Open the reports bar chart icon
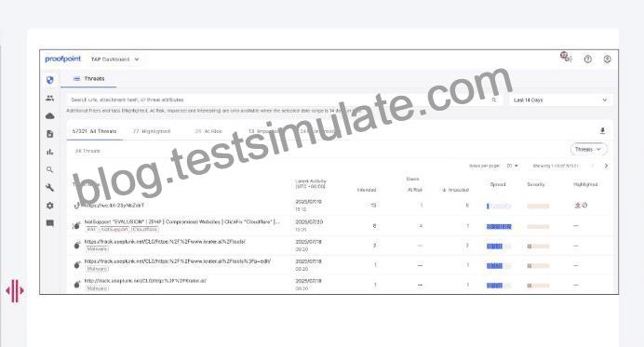This screenshot has width=644, height=347. 49,152
